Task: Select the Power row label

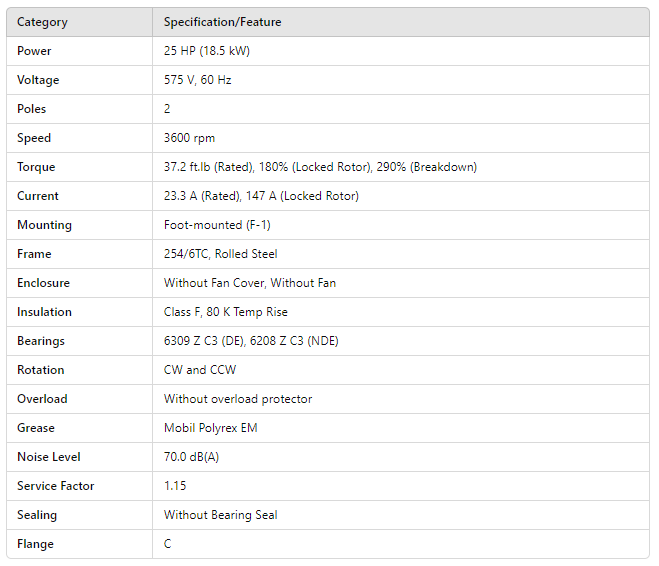Action: (34, 51)
